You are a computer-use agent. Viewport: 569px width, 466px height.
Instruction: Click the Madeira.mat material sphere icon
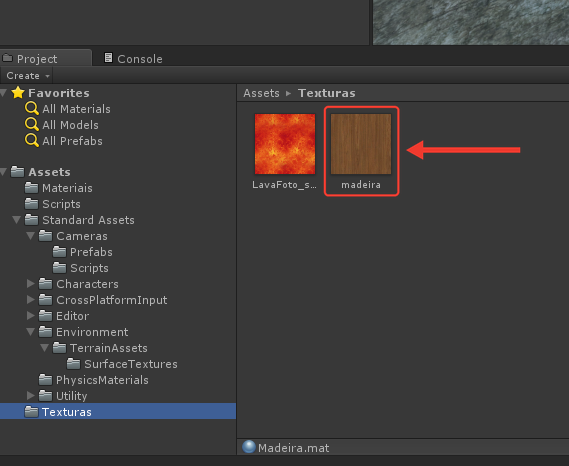[249, 447]
